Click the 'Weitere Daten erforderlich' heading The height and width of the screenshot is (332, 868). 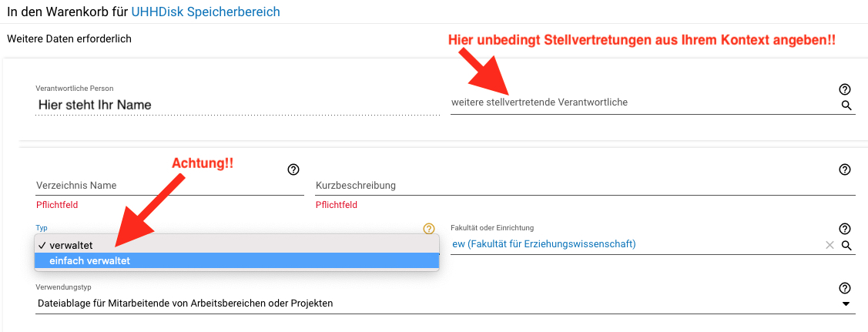coord(69,39)
